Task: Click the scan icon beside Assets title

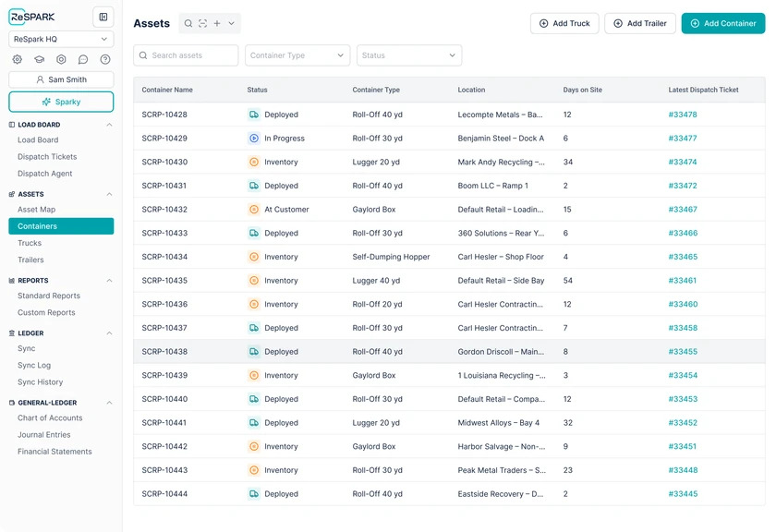Action: pyautogui.click(x=203, y=23)
